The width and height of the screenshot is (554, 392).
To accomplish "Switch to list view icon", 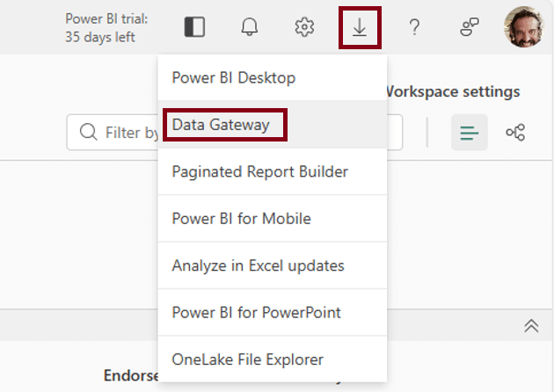I will 470,133.
